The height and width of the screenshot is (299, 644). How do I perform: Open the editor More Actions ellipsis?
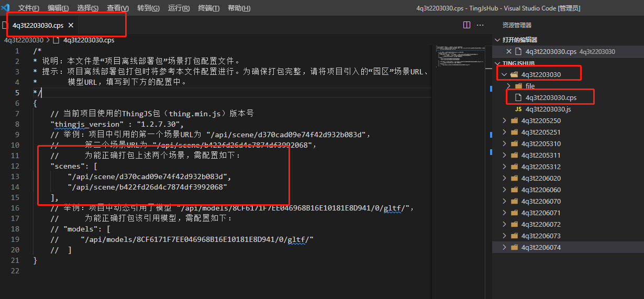click(x=480, y=25)
